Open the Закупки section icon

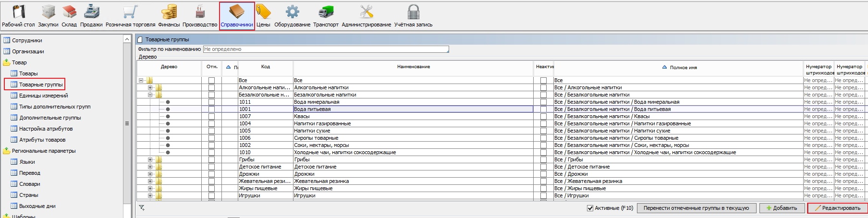click(x=48, y=12)
